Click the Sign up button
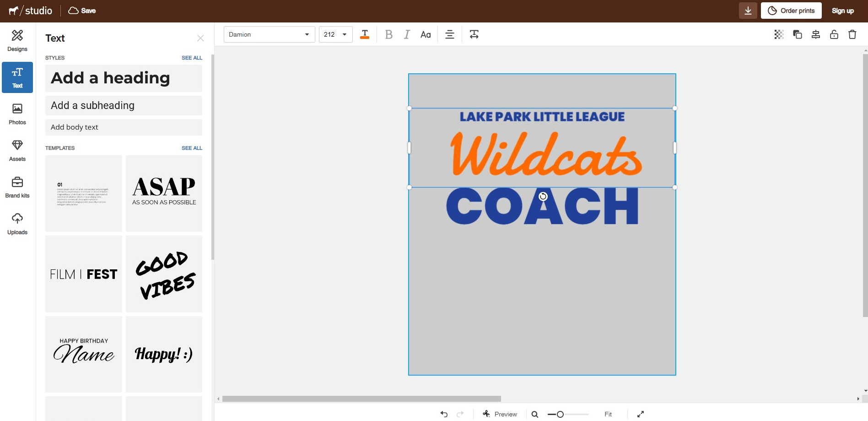The height and width of the screenshot is (421, 868). tap(842, 10)
